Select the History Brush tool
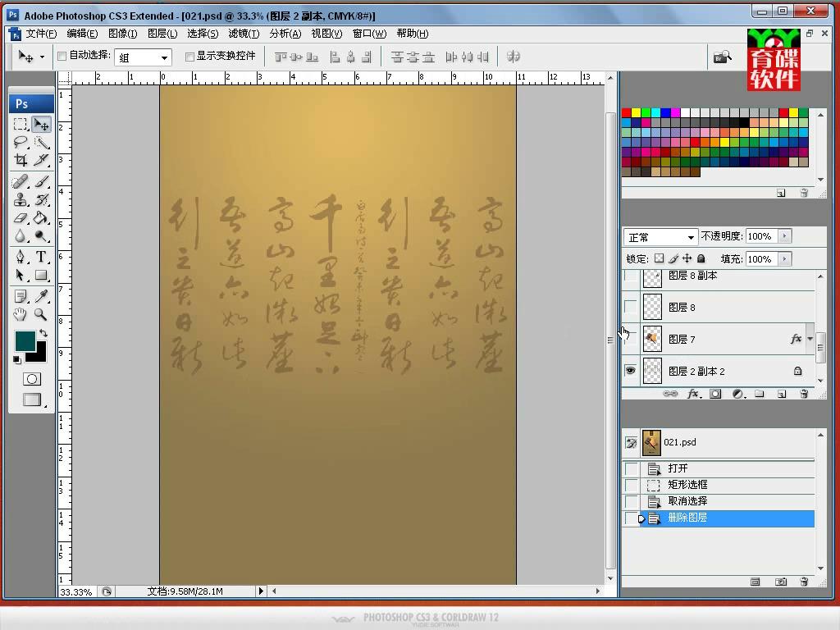The height and width of the screenshot is (630, 840). click(41, 200)
